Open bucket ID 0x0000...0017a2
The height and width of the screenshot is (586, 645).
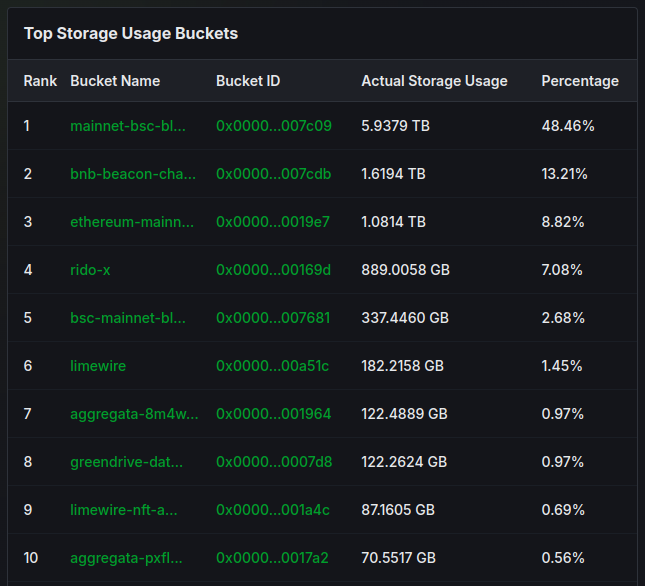(x=272, y=558)
